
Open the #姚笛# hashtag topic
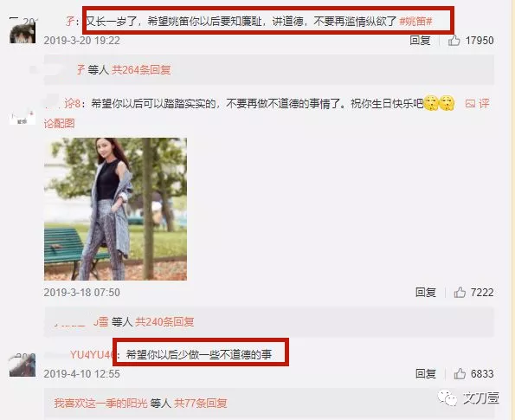coord(415,22)
